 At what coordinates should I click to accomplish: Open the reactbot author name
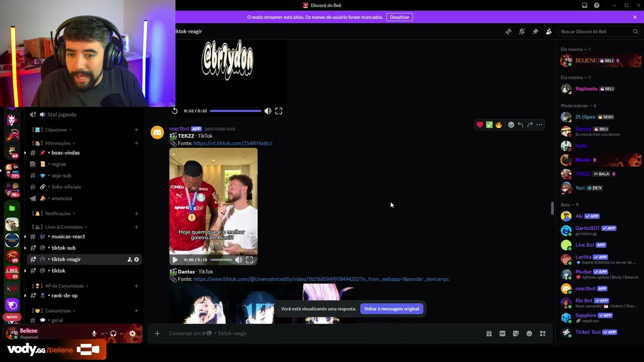click(179, 129)
